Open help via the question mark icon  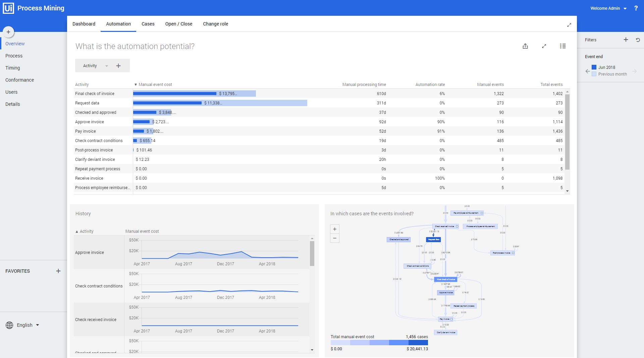point(636,8)
